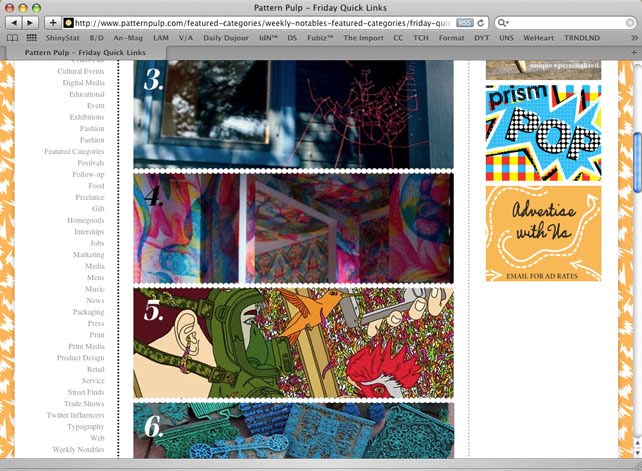Go forward with the Forward arrow
Image resolution: width=642 pixels, height=471 pixels.
tap(30, 23)
